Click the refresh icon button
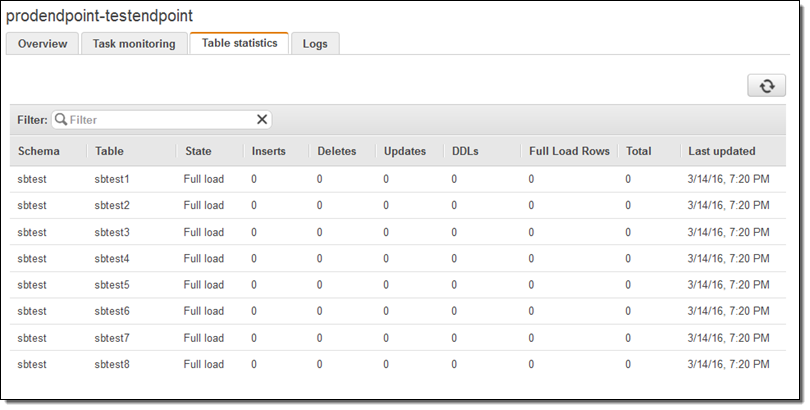 (766, 86)
